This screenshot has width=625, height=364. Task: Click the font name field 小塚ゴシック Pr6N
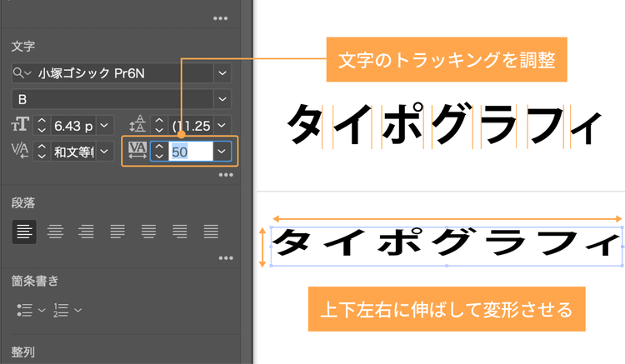coord(125,73)
